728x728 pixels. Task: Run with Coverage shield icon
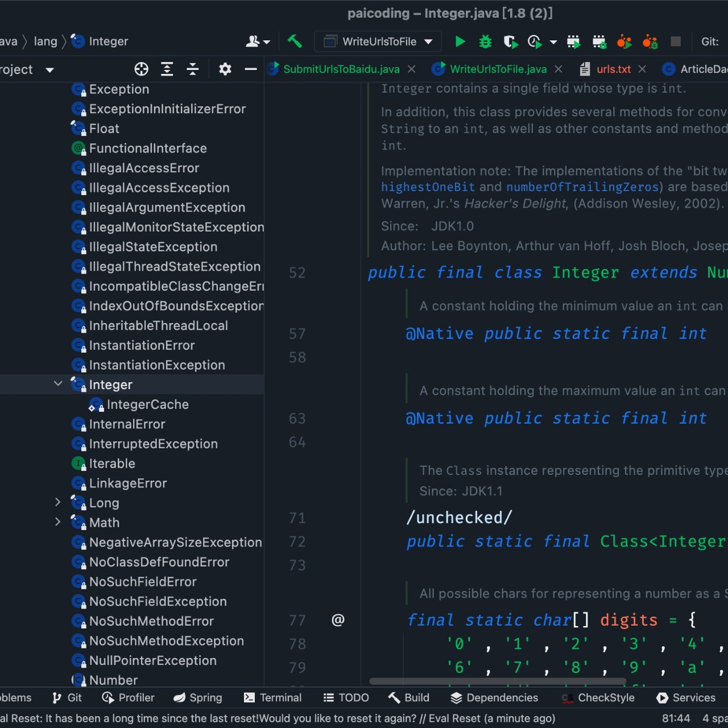point(510,42)
